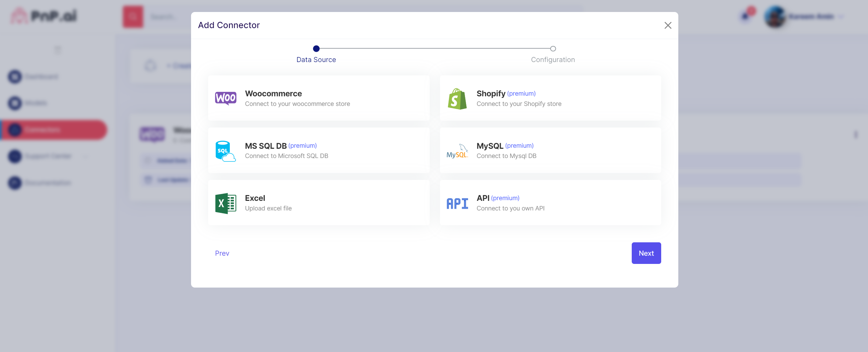The width and height of the screenshot is (868, 352).
Task: Click the empty Configuration step circle
Action: point(553,49)
